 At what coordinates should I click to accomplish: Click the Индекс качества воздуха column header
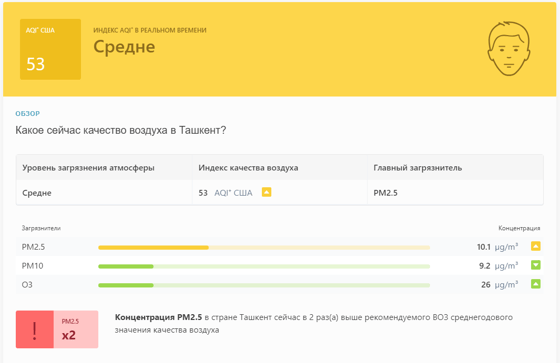tap(248, 168)
